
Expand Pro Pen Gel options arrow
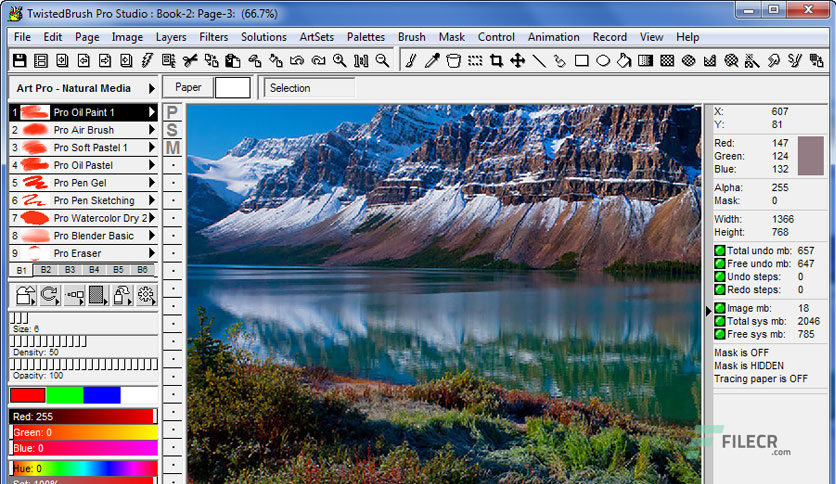(152, 182)
